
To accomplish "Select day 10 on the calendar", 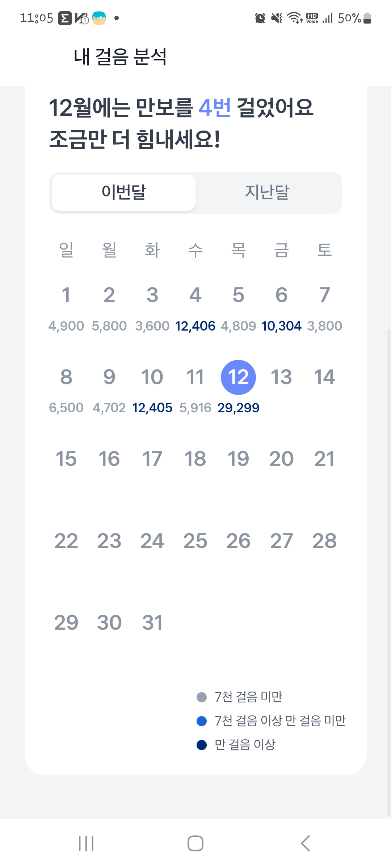I will pos(152,377).
